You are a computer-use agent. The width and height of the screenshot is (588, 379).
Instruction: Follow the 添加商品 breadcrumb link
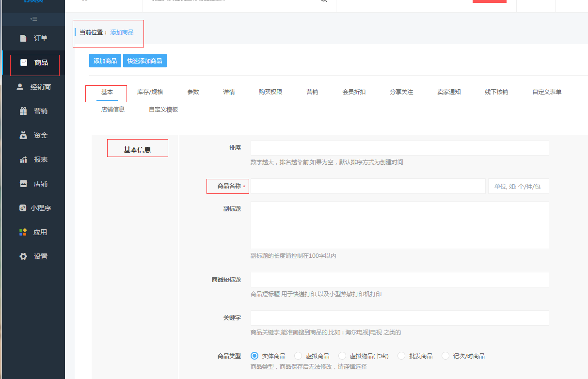[122, 32]
